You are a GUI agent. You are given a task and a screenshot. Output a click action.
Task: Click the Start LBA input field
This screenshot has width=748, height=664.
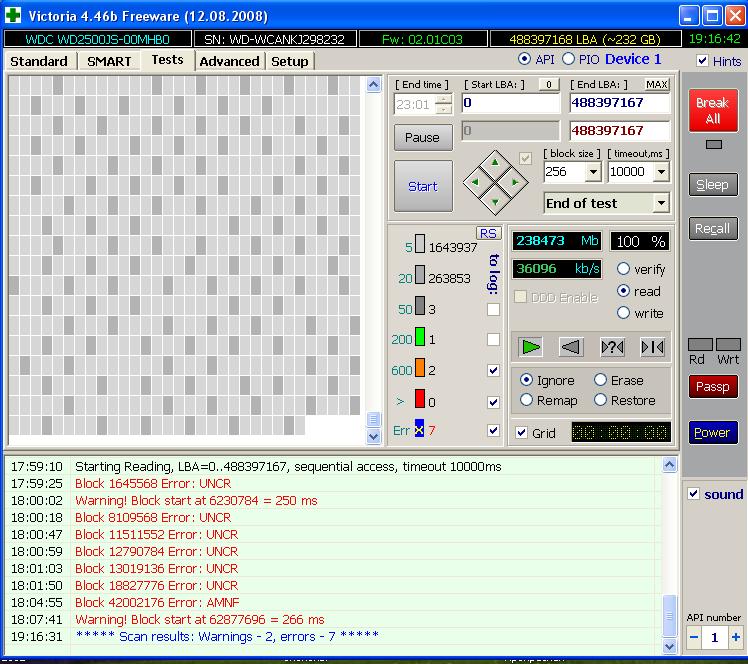pos(510,103)
